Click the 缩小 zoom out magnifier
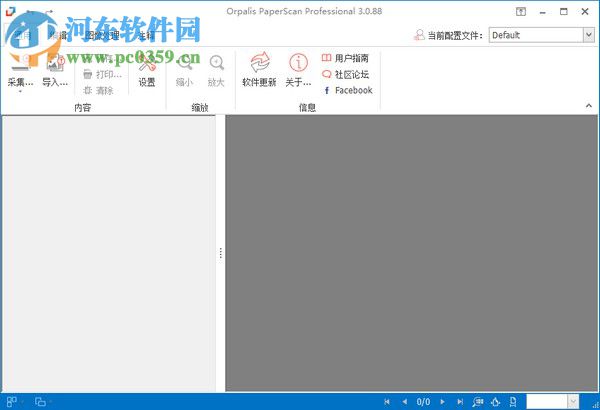 pyautogui.click(x=184, y=71)
